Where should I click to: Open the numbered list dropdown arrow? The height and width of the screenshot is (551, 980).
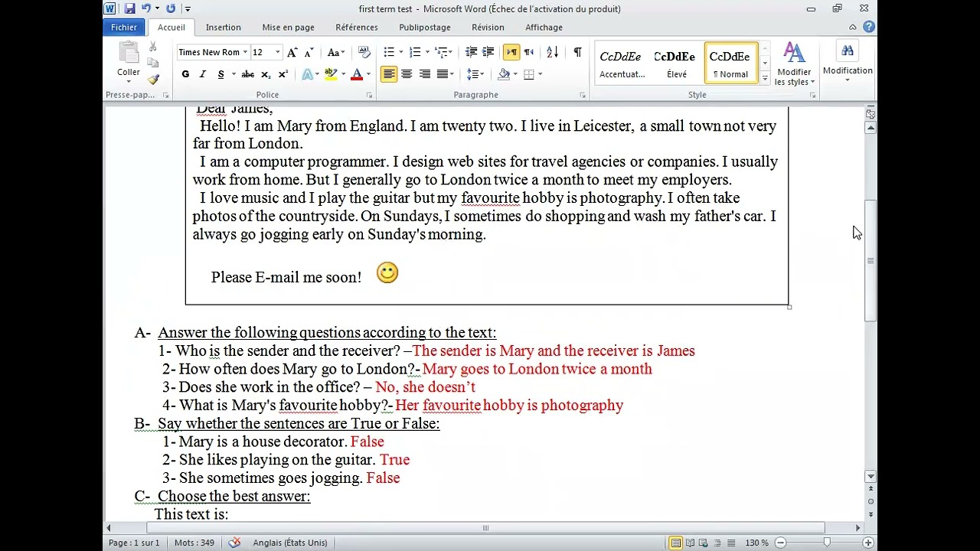pyautogui.click(x=426, y=52)
